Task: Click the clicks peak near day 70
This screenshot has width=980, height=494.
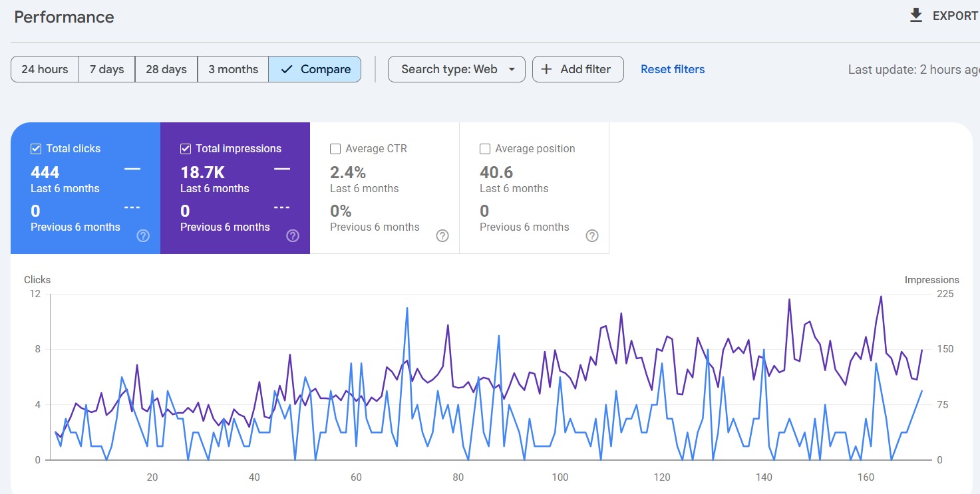Action: (407, 309)
